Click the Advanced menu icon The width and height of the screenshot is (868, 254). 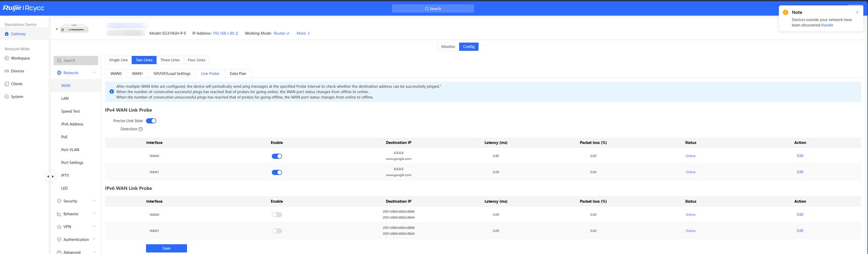[59, 252]
